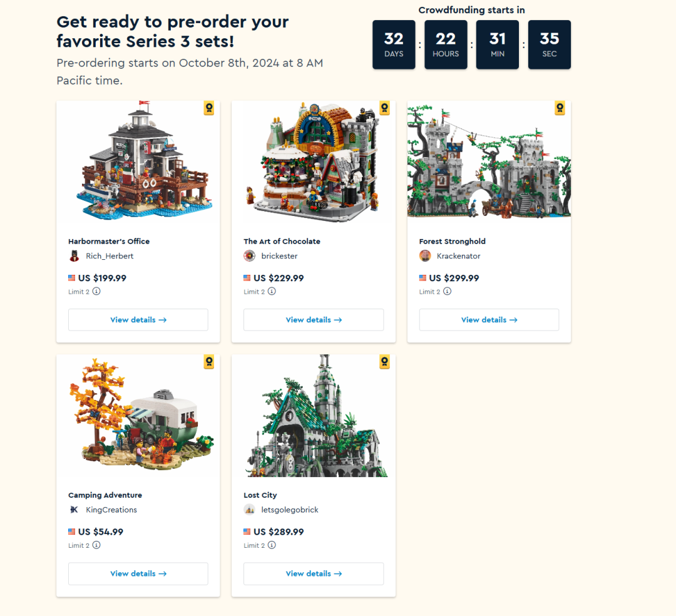Open limit info icon under Camping Adventure price
676x616 pixels.
pyautogui.click(x=96, y=545)
